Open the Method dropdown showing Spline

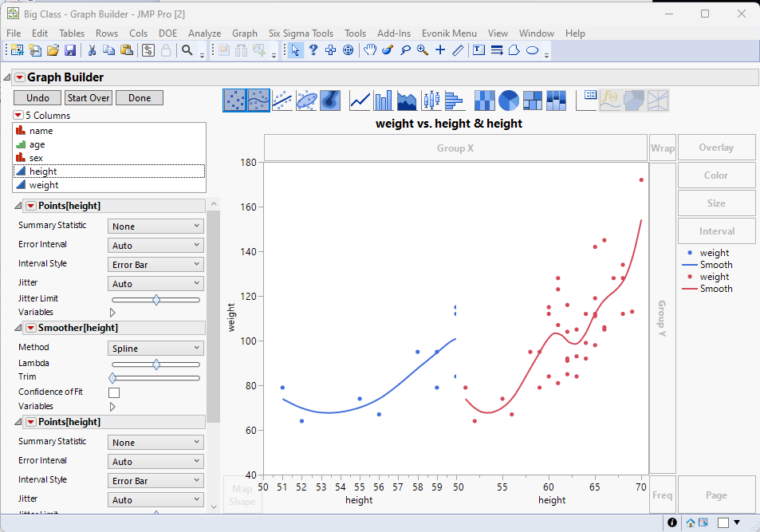coord(155,349)
